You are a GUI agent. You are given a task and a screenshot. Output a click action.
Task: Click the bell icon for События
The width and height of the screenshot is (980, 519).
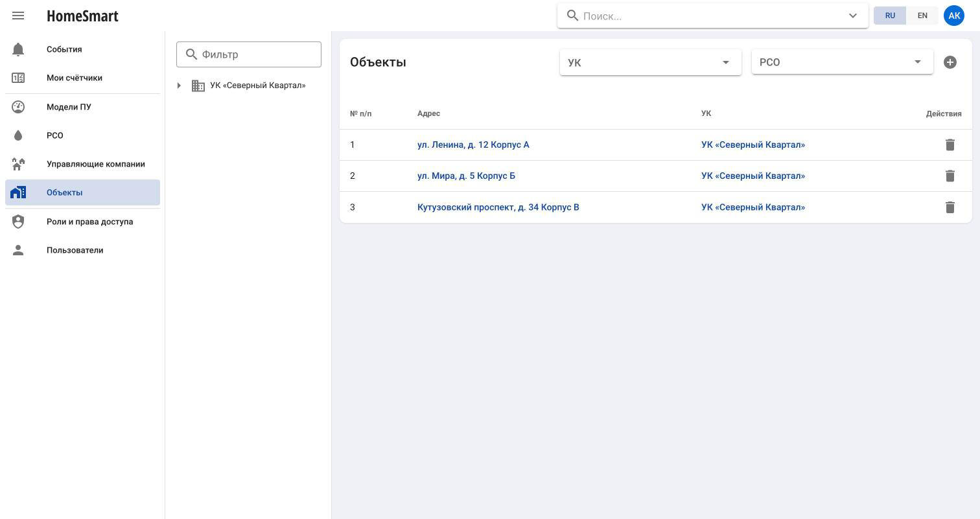[x=18, y=49]
